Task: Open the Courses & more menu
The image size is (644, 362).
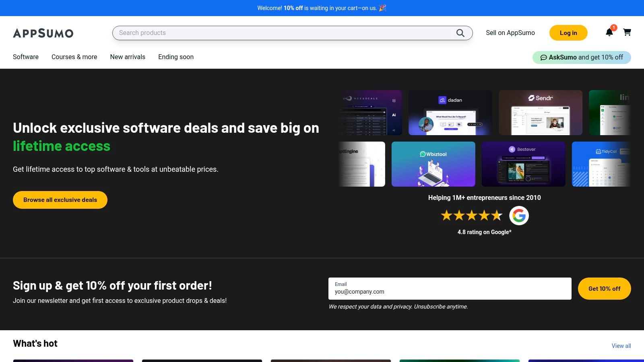Action: point(74,57)
